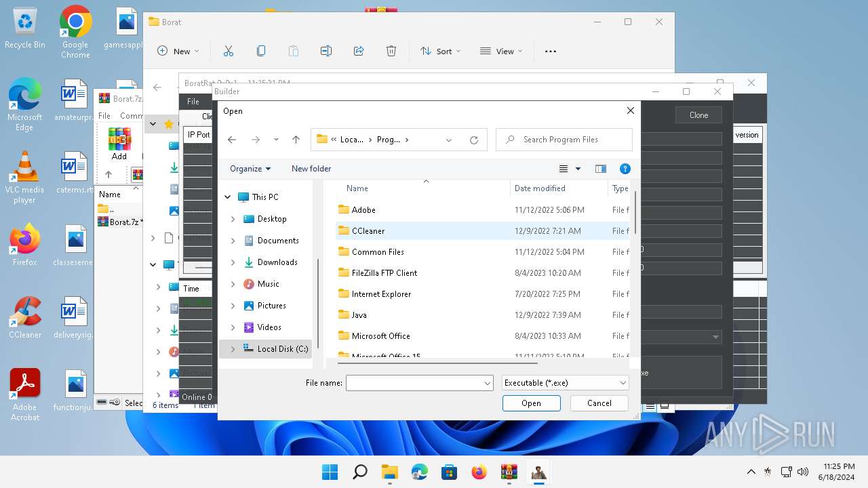This screenshot has height=488, width=868.
Task: Open the Windows Start menu
Action: (330, 472)
